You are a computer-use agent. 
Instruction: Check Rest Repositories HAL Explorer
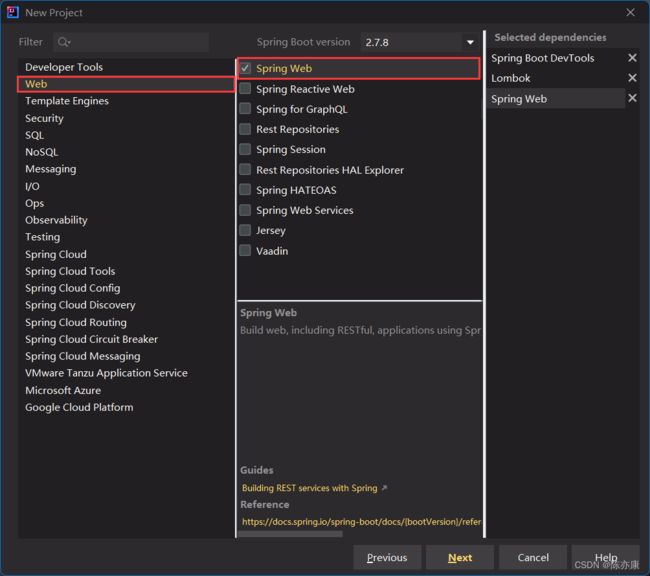245,169
